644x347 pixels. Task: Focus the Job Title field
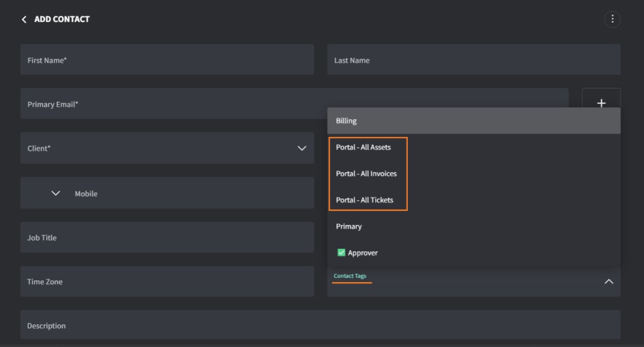(x=167, y=237)
